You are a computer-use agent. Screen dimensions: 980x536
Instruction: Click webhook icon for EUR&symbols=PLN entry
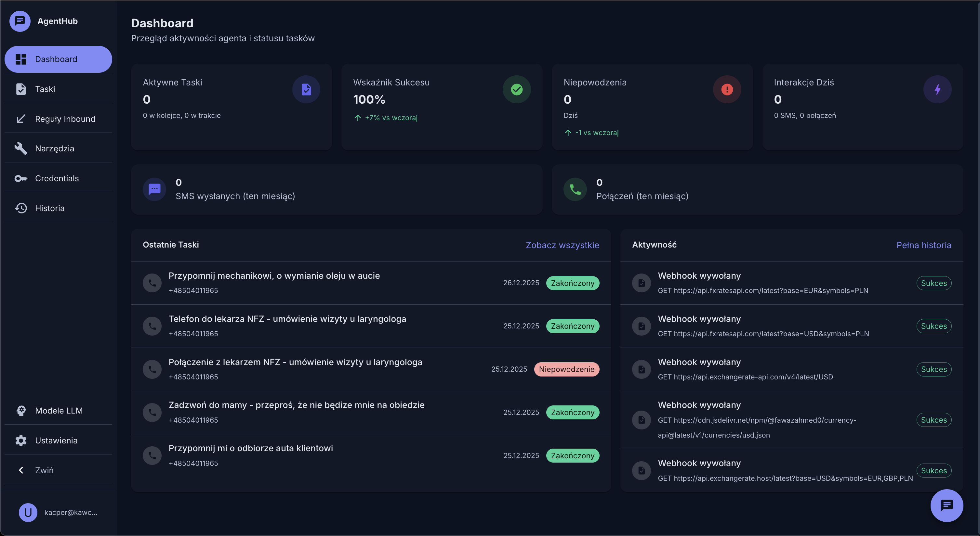click(x=642, y=283)
